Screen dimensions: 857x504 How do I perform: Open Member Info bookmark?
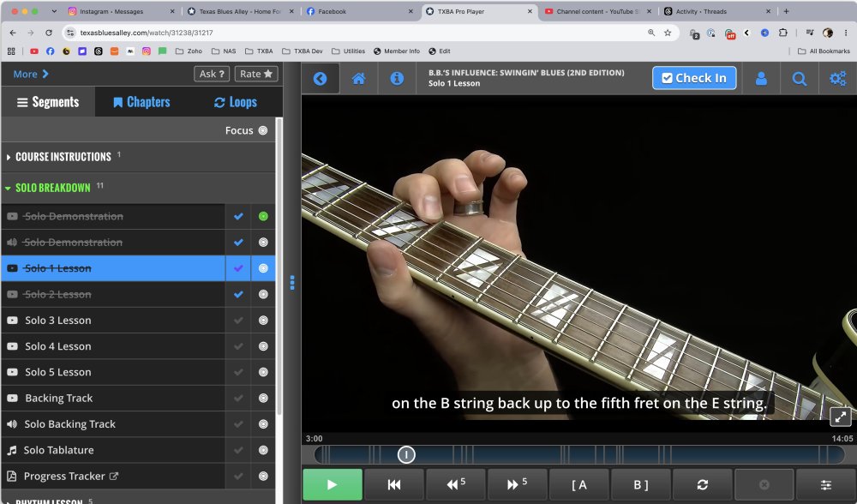pos(397,51)
